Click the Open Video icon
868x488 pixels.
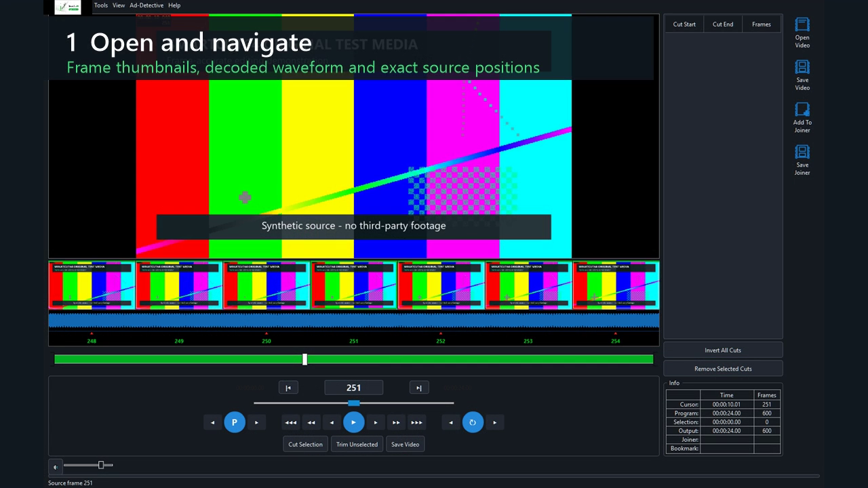[x=802, y=24]
